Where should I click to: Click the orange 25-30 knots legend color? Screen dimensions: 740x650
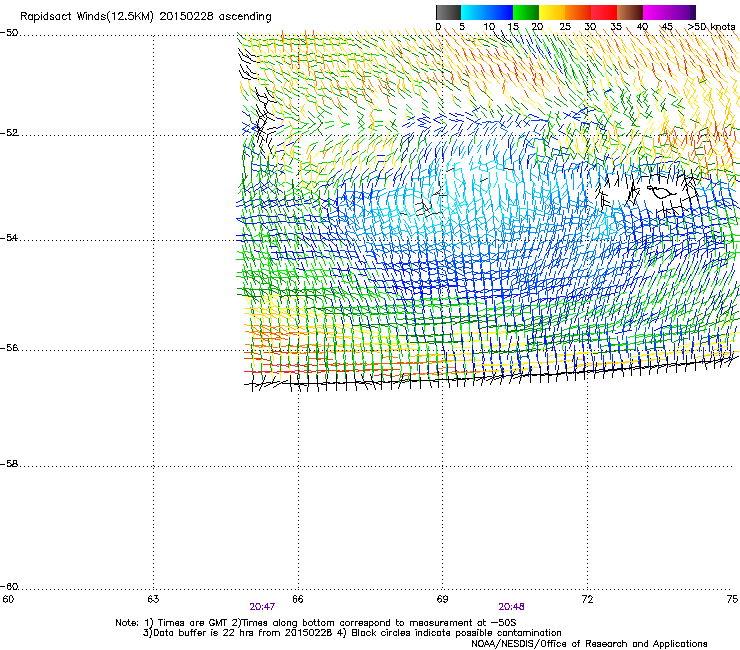coord(578,12)
